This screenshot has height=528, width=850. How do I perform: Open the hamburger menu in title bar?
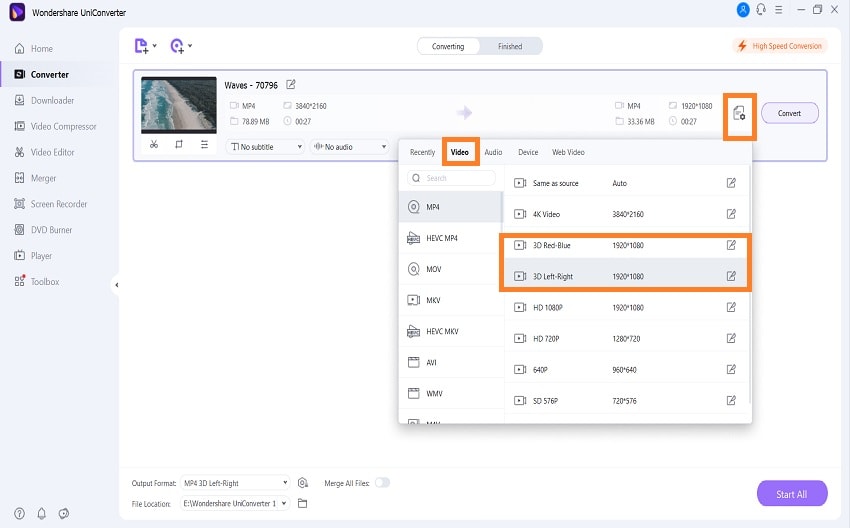[779, 10]
